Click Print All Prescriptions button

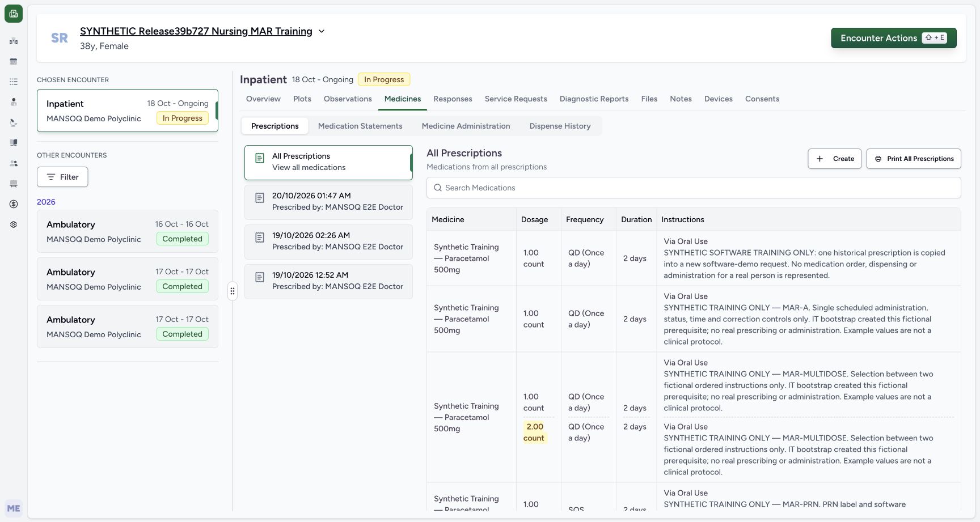(914, 159)
